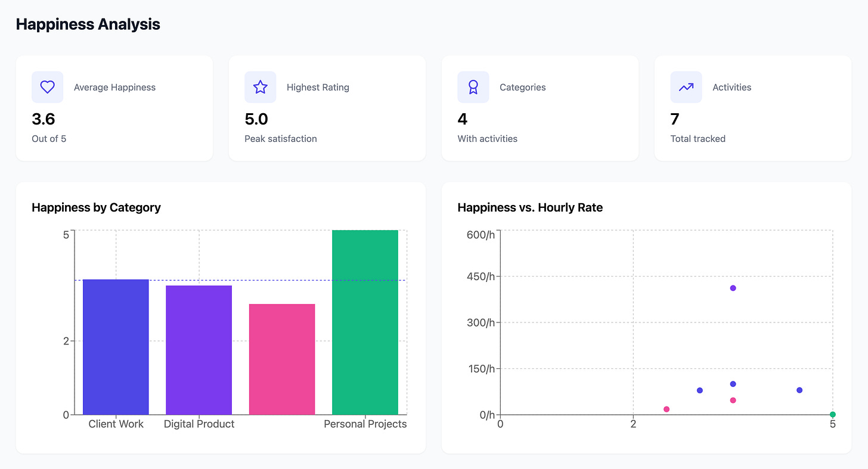Image resolution: width=868 pixels, height=469 pixels.
Task: Select the star icon beside Highest Rating
Action: (x=261, y=87)
